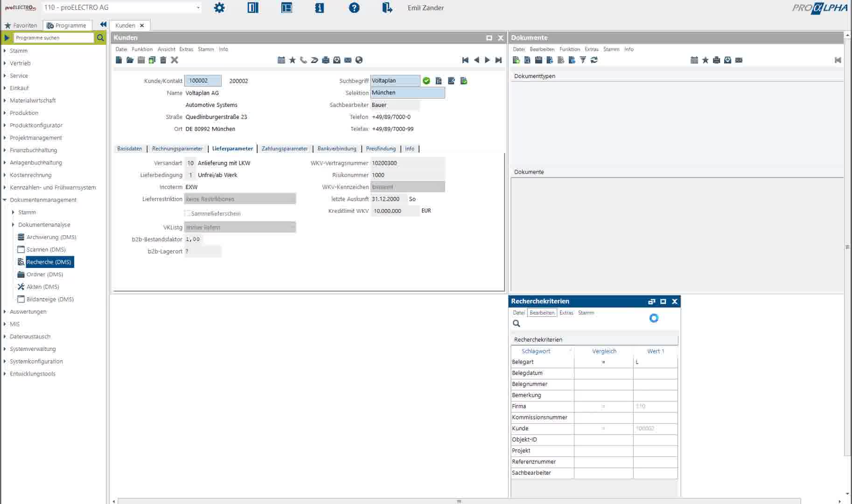852x504 pixels.
Task: Click the Programme suchen search field
Action: click(x=54, y=37)
